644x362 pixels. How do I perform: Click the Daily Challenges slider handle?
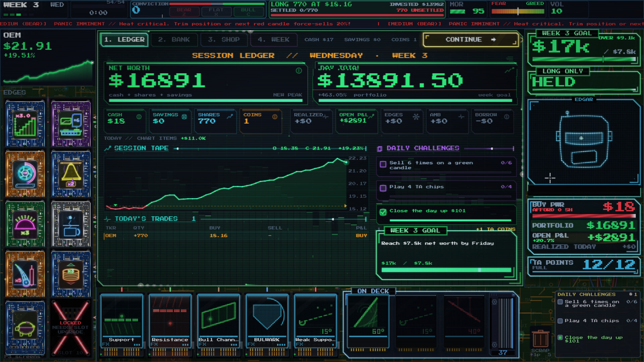tap(492, 148)
